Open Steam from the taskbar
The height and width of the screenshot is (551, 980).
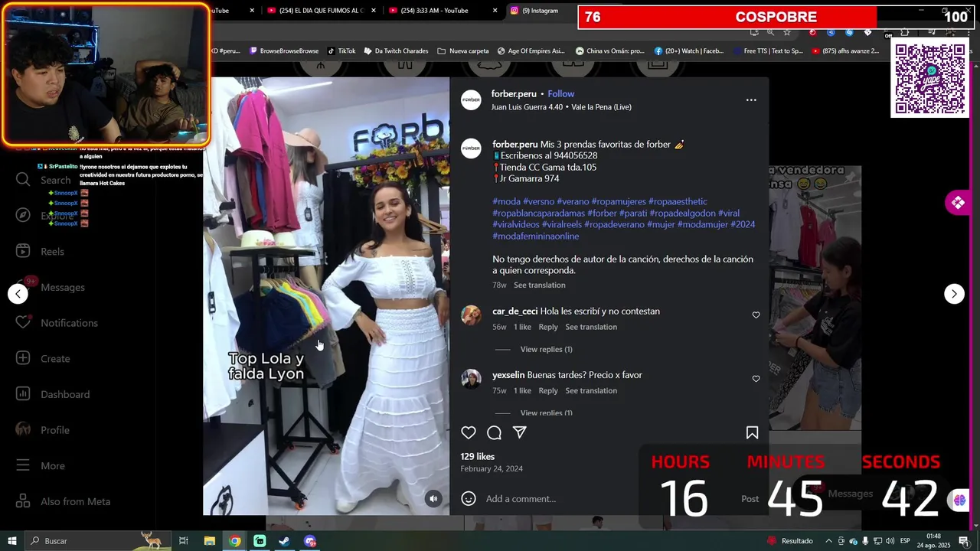click(284, 541)
